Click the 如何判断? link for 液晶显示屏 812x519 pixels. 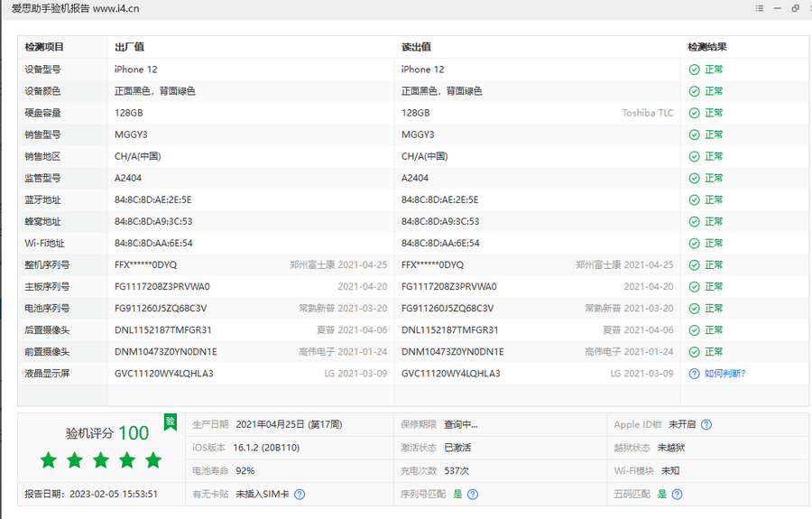click(x=724, y=374)
